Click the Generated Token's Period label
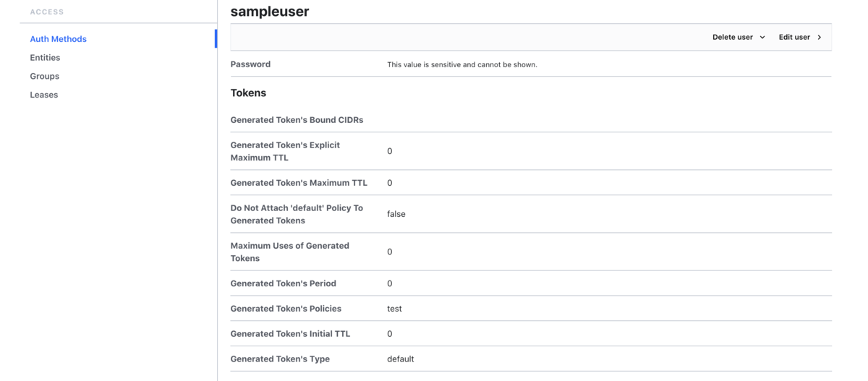The height and width of the screenshot is (381, 868). click(x=283, y=283)
